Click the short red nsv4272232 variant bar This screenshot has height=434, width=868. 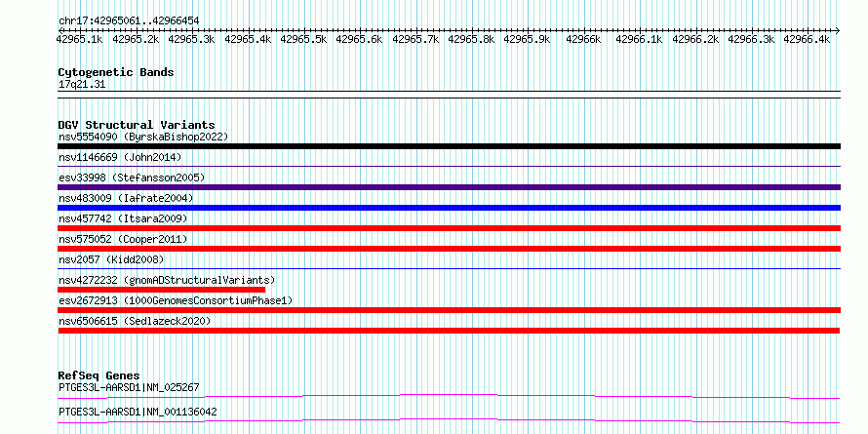point(162,290)
